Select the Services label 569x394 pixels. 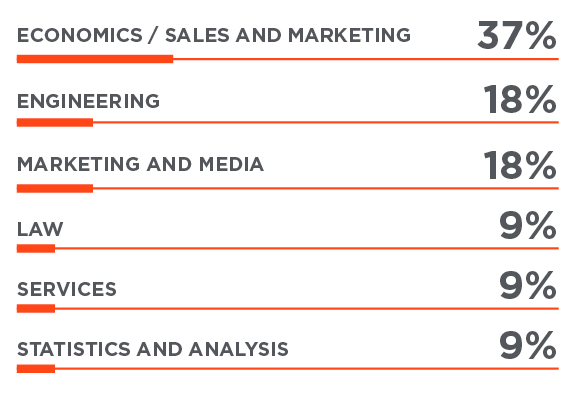point(67,289)
